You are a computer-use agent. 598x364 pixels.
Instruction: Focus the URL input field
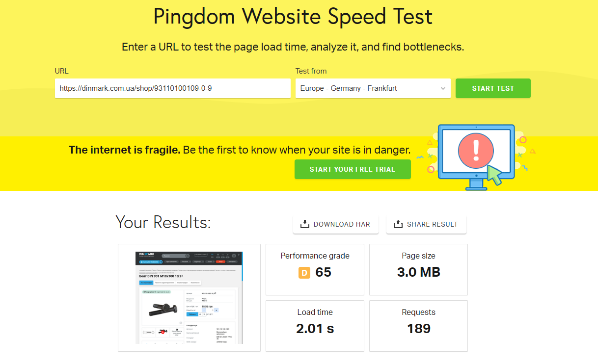pos(172,88)
